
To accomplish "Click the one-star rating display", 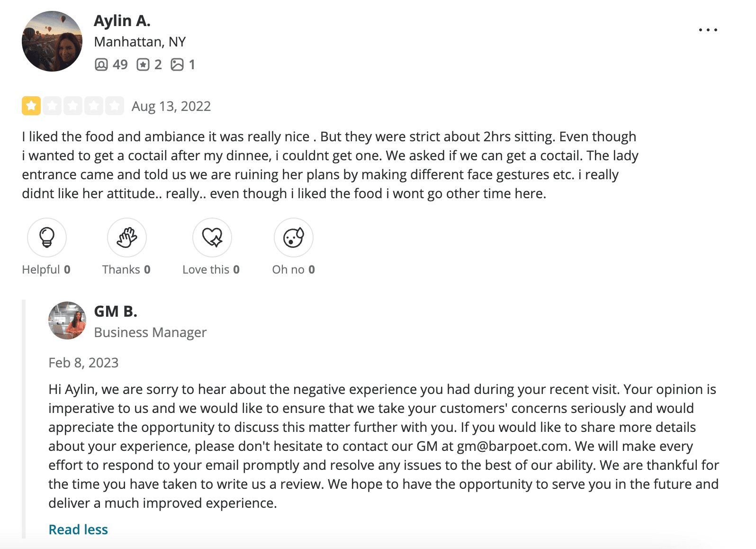I will [73, 106].
